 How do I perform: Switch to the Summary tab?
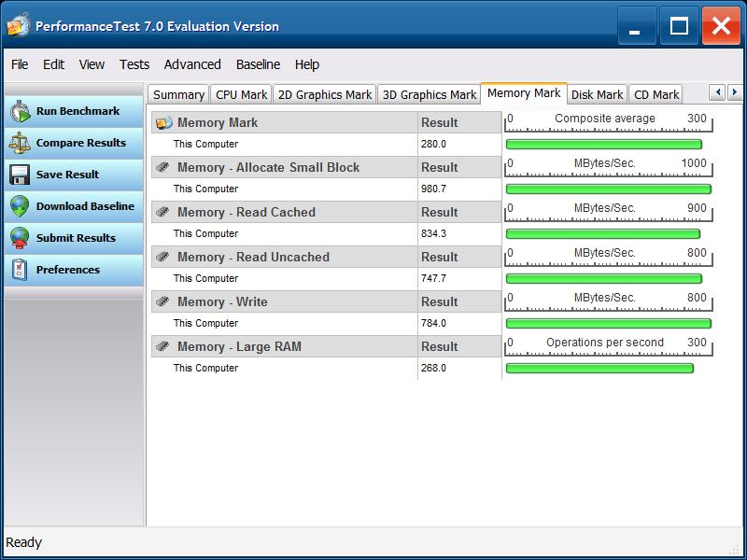tap(178, 95)
